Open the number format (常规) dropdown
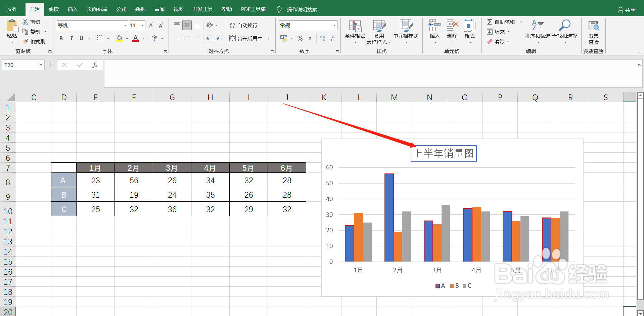Viewport: 644px width, 316px height. point(334,25)
